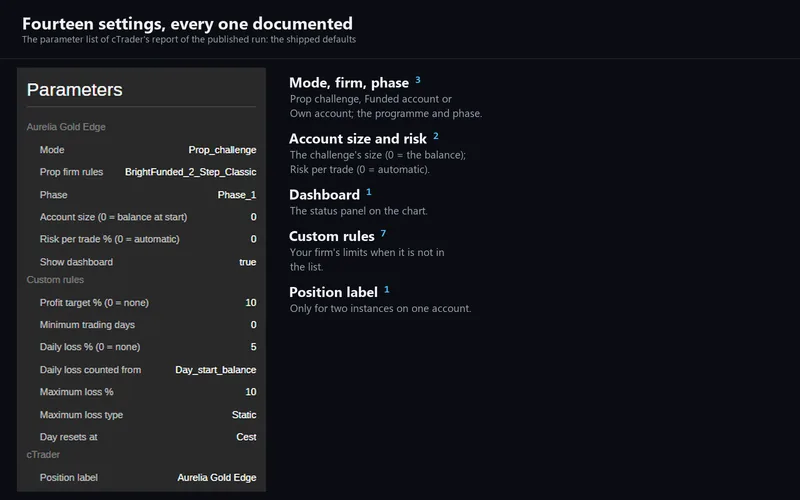This screenshot has height=500, width=800.
Task: Click the Minimum trading days label
Action: click(87, 325)
